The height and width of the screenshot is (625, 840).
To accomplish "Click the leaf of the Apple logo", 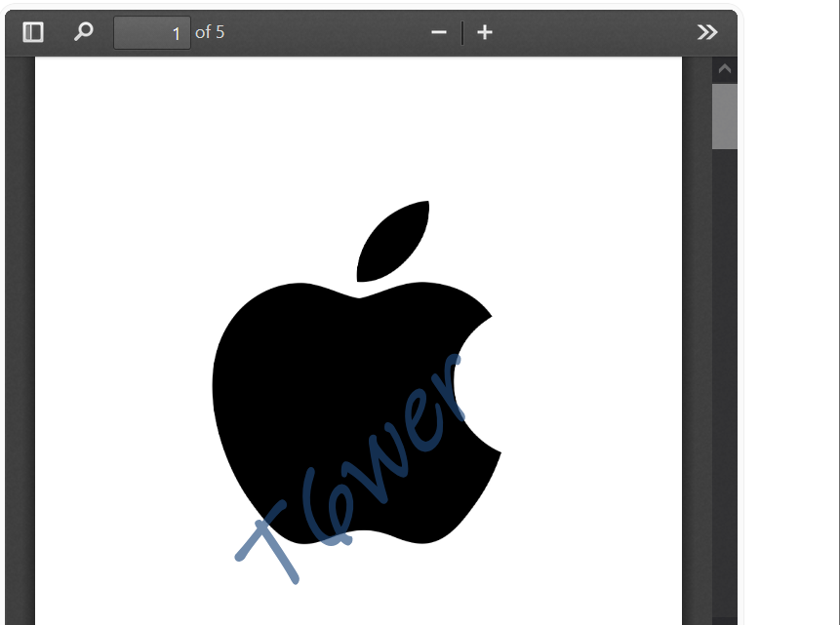I will tap(395, 239).
